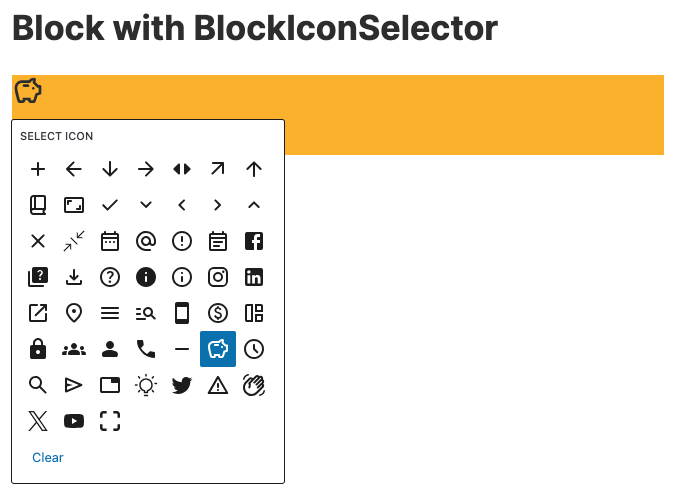The image size is (676, 497).
Task: Choose the Twitter bird icon
Action: [182, 385]
